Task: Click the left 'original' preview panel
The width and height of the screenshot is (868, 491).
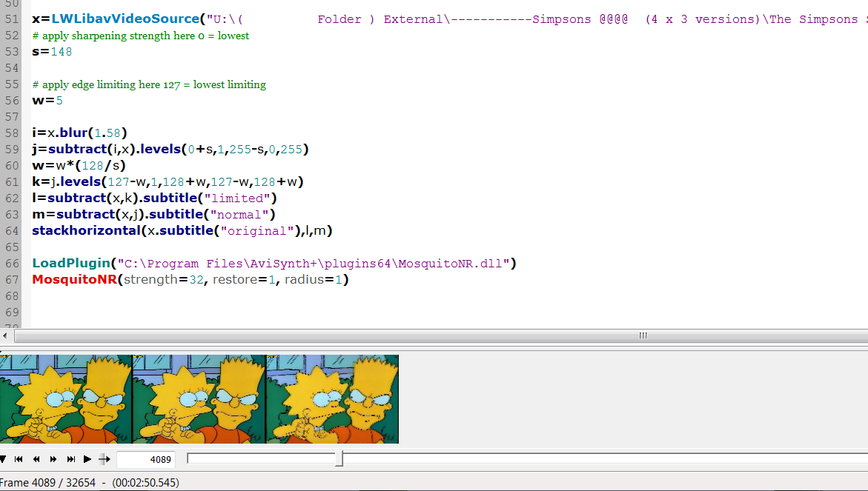Action: (67, 399)
